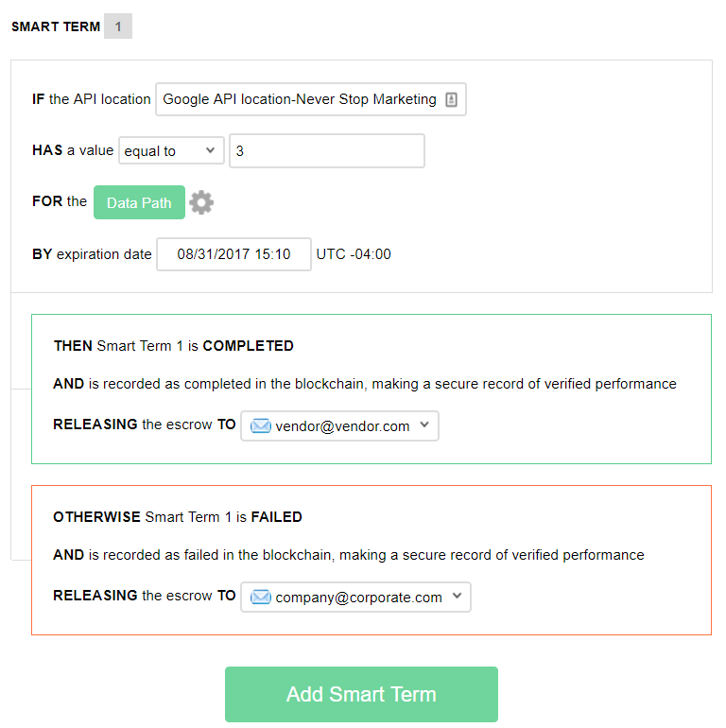
Task: Click the Google API location text field
Action: [299, 99]
